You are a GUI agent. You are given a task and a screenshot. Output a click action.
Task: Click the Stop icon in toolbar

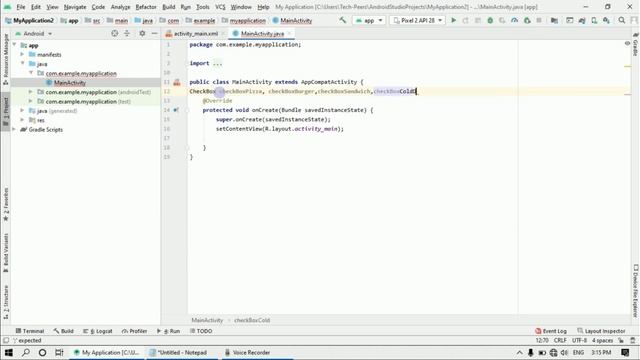539,20
